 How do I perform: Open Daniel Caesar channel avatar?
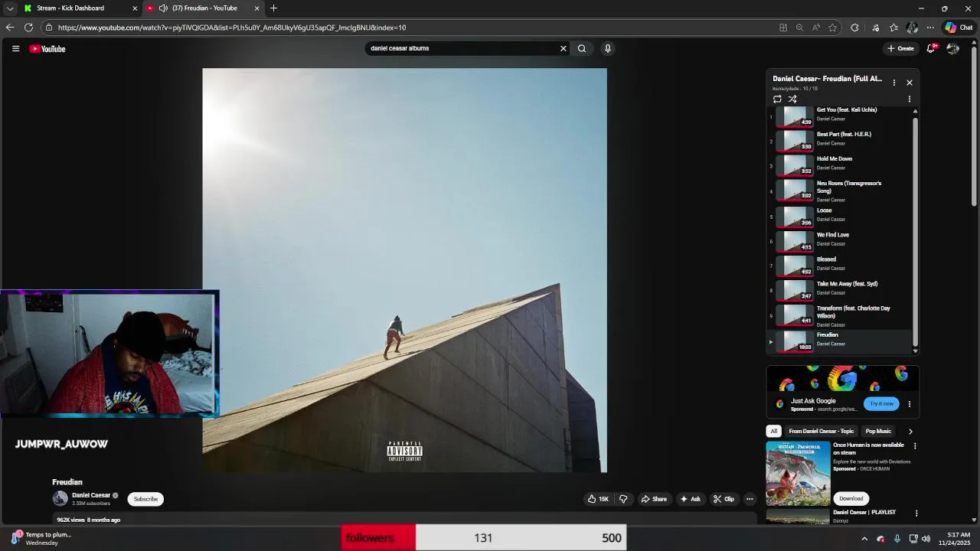pyautogui.click(x=60, y=498)
